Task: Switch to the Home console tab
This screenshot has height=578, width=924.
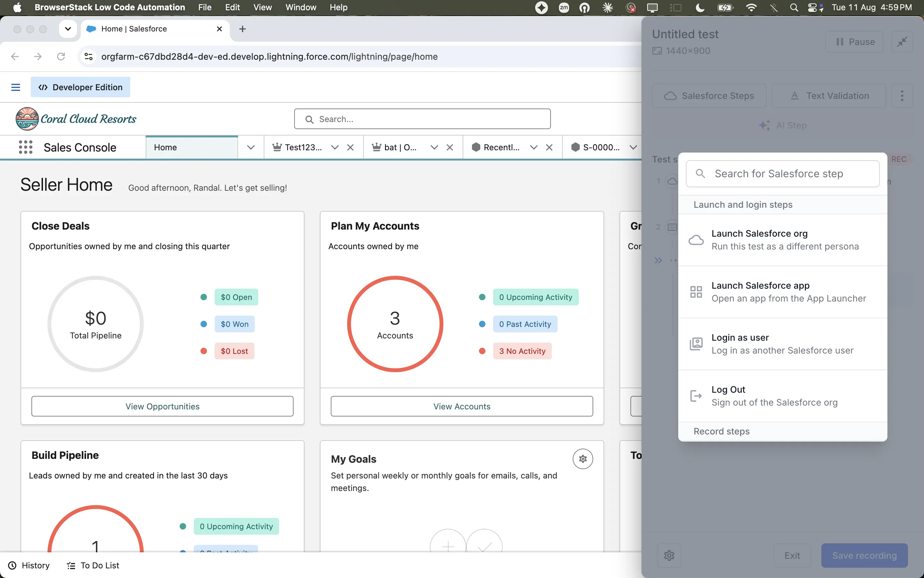Action: pyautogui.click(x=192, y=148)
